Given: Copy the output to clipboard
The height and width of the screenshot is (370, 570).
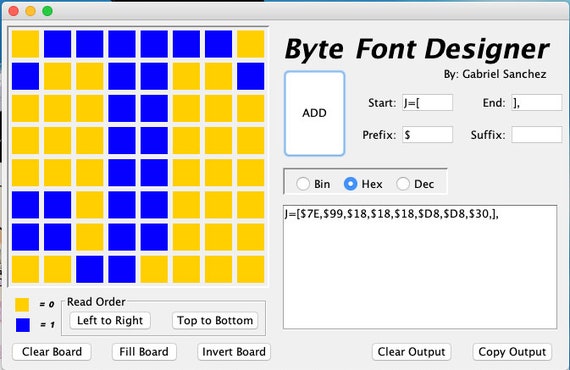Looking at the screenshot, I should tap(512, 352).
